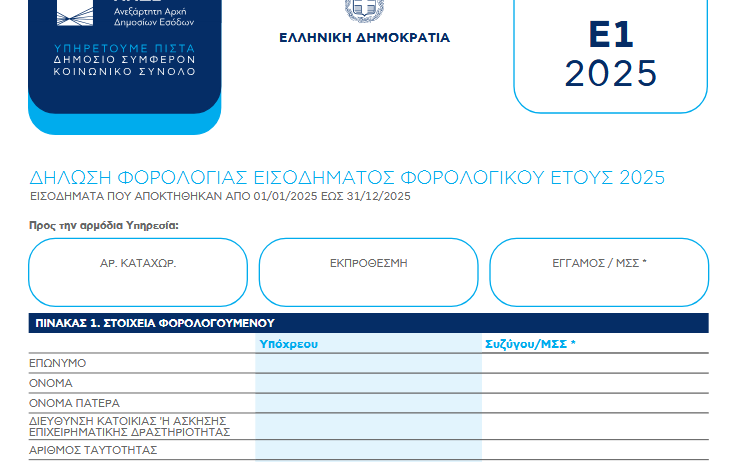This screenshot has width=739, height=462.
Task: Click the ΕΓΓΑΜΟΣ / ΜΣΣ box
Action: tap(599, 272)
